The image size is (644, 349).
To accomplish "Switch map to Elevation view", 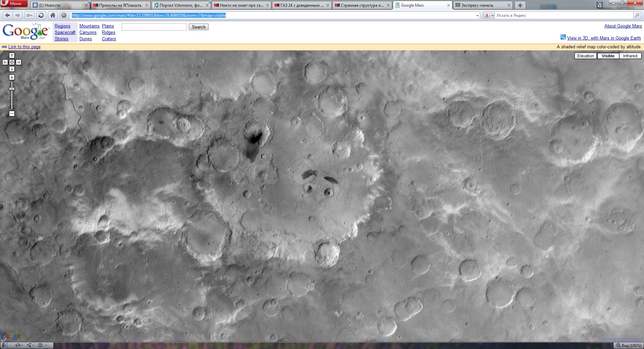I will pos(585,56).
